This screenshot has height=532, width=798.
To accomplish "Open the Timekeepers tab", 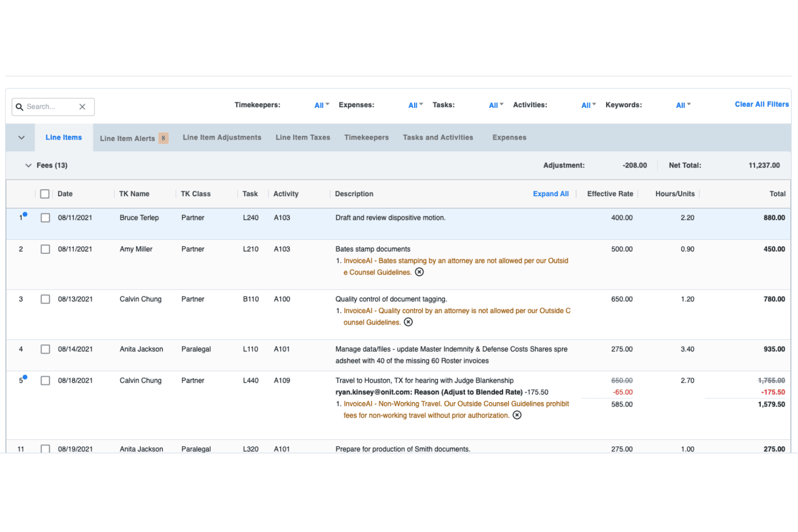I will click(x=367, y=137).
